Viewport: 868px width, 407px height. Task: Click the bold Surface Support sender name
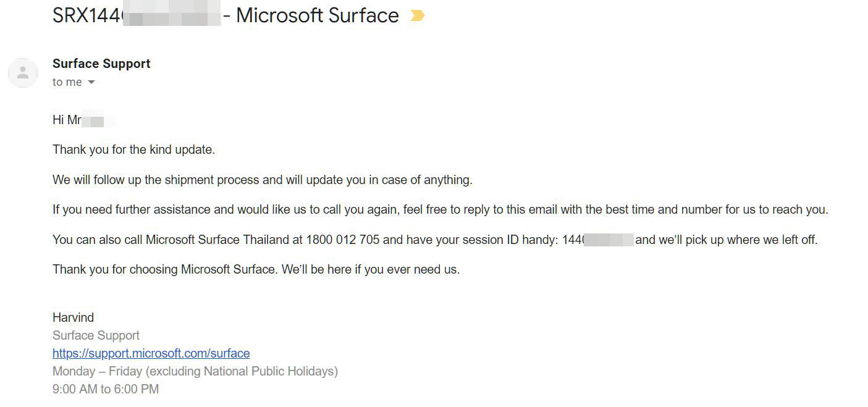pyautogui.click(x=101, y=64)
